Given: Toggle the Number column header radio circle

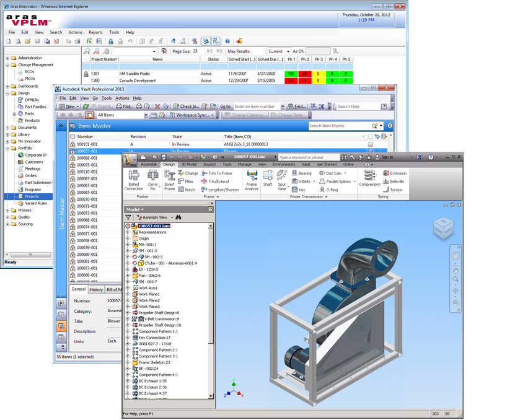Looking at the screenshot, I should point(73,136).
